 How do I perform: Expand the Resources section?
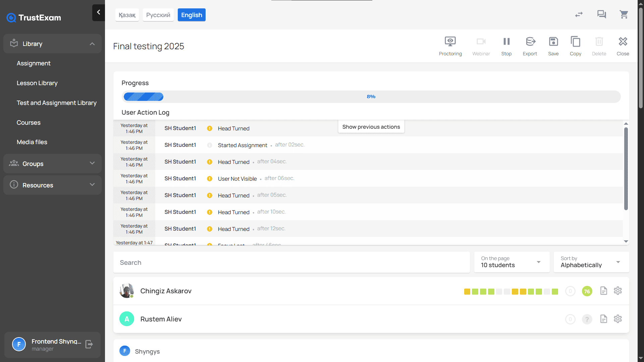click(x=52, y=185)
